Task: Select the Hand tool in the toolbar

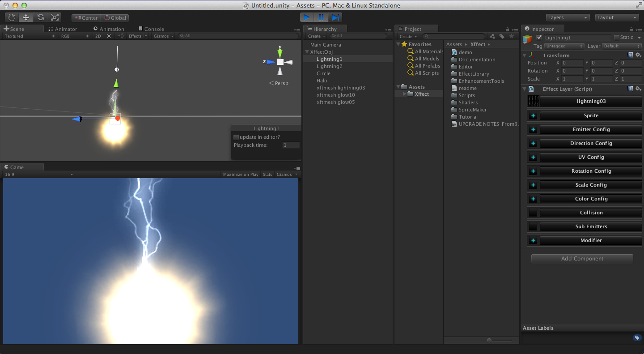Action: click(x=12, y=17)
